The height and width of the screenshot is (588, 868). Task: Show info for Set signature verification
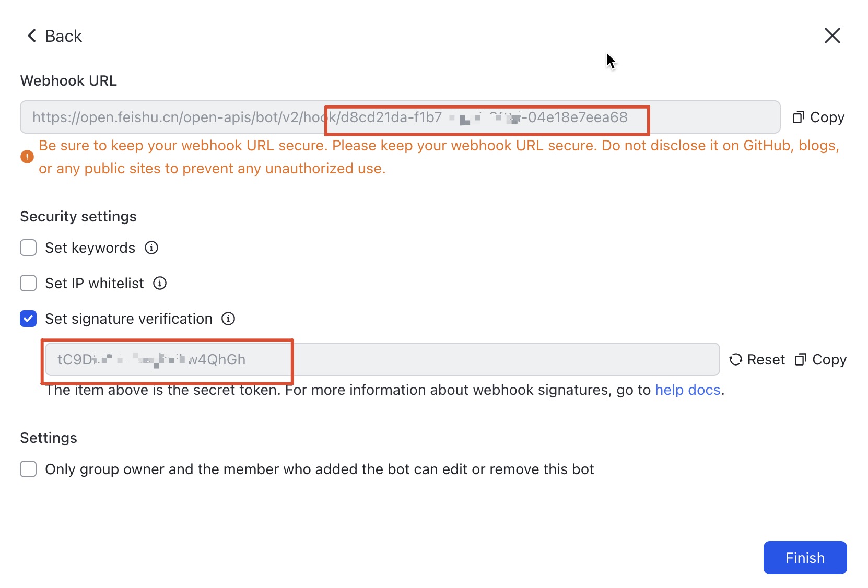pos(228,319)
